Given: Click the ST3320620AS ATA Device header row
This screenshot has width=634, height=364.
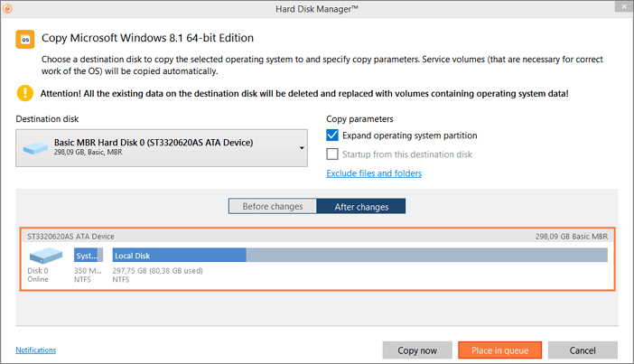Looking at the screenshot, I should click(70, 236).
